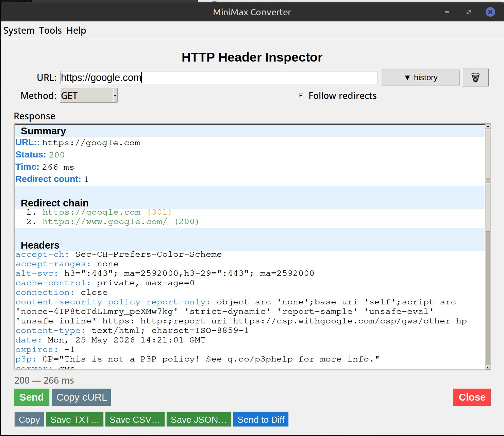The height and width of the screenshot is (436, 504).
Task: Click the expires: -1 header
Action: point(45,350)
